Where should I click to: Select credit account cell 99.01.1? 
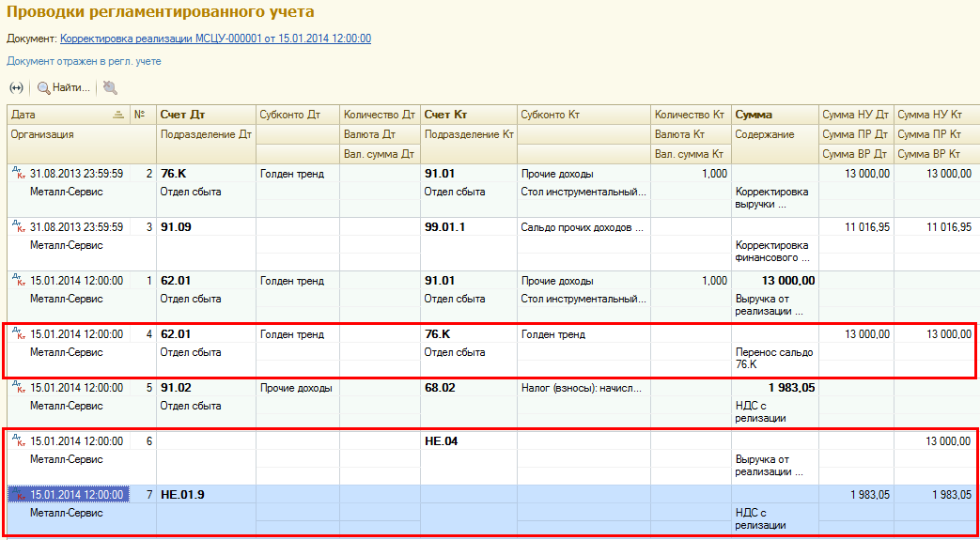[x=469, y=227]
